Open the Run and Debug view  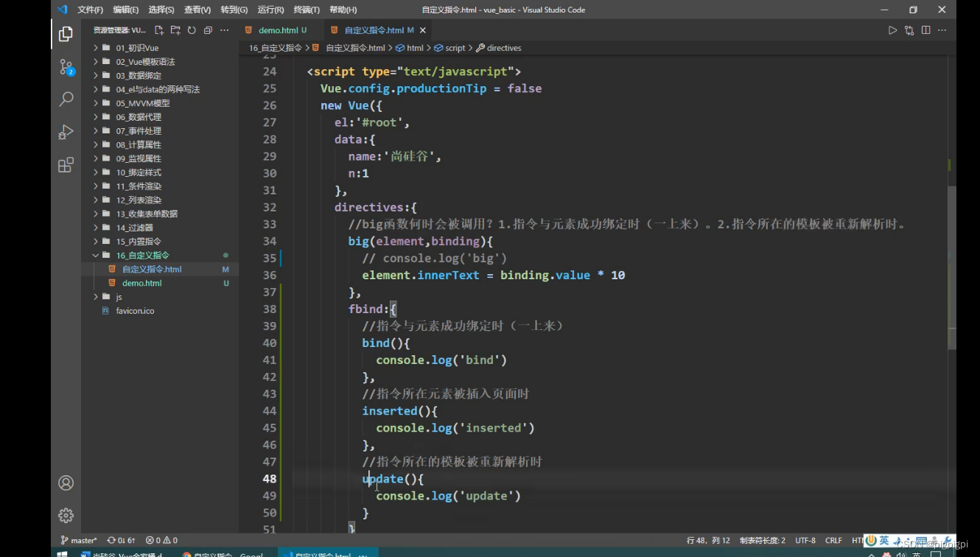pos(66,132)
